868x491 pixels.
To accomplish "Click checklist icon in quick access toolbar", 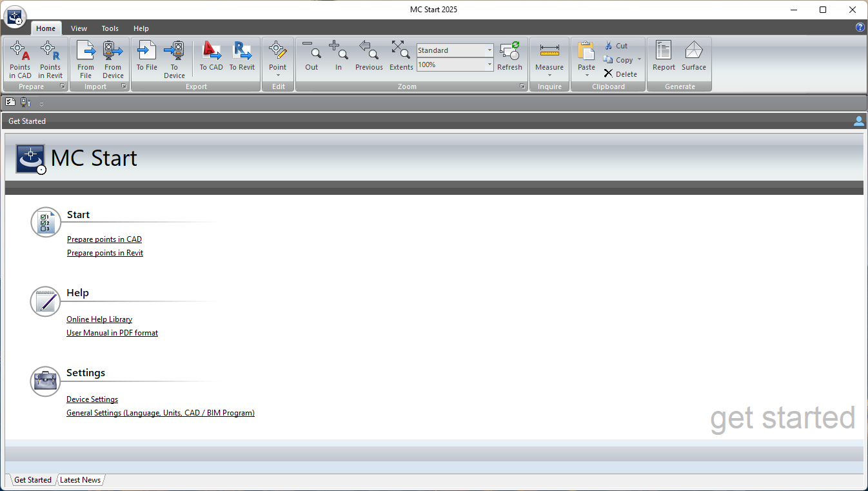I will (x=10, y=102).
